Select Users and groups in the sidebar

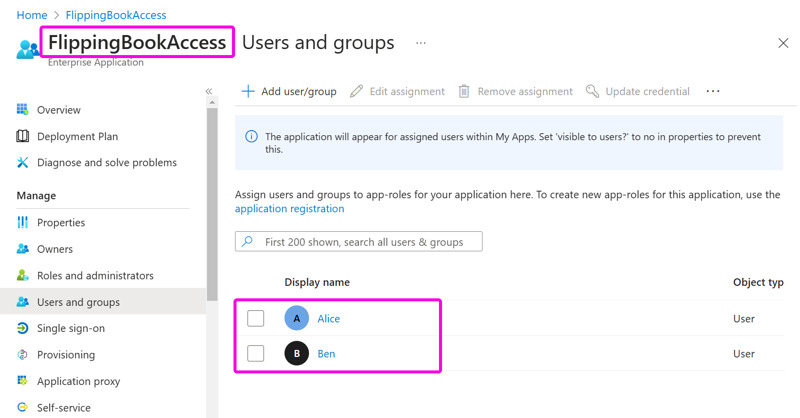coord(103,302)
